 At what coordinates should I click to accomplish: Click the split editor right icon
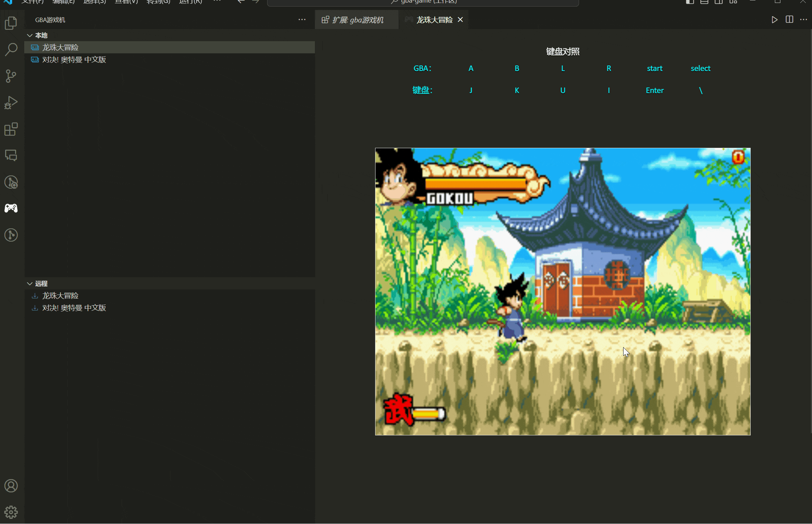(x=789, y=19)
